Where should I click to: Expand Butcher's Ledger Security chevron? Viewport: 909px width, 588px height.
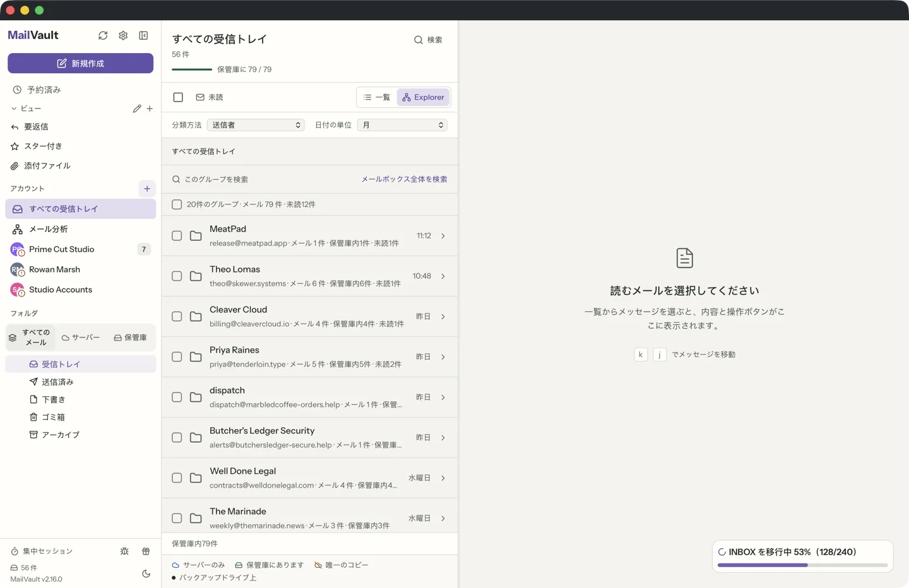443,438
